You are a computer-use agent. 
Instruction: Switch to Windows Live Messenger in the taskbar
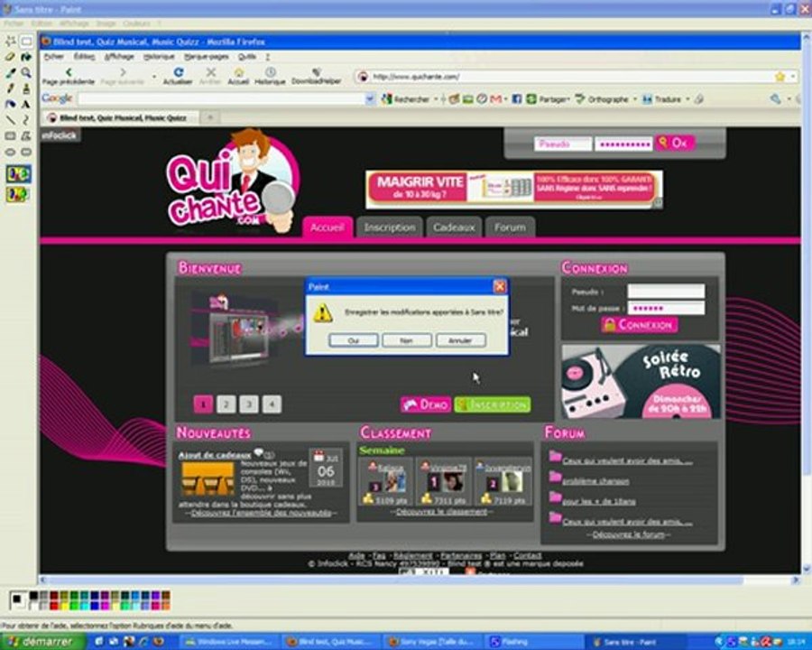pyautogui.click(x=231, y=642)
